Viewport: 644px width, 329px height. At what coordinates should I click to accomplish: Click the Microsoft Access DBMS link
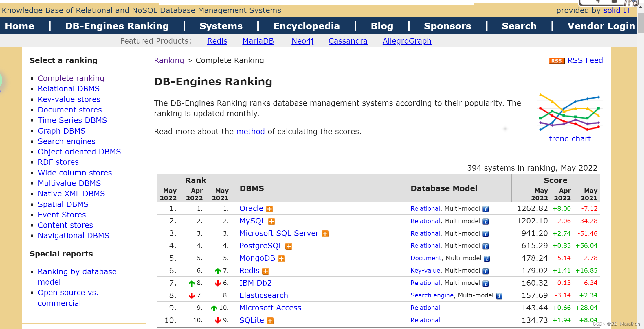tap(270, 308)
